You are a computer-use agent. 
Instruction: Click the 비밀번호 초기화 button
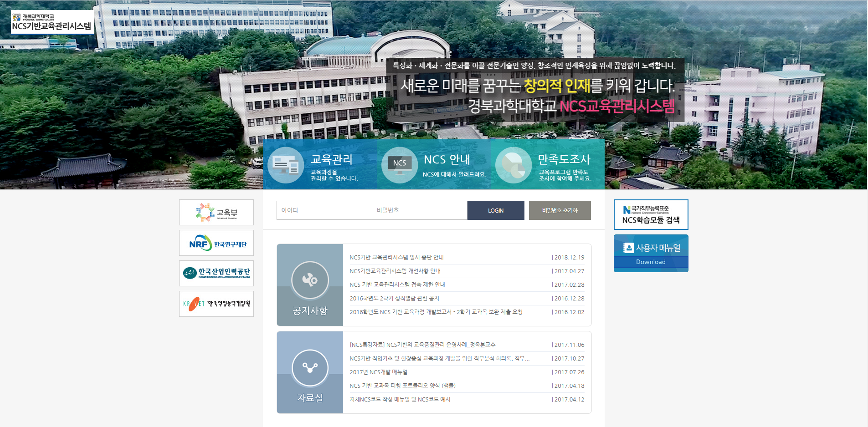point(560,210)
